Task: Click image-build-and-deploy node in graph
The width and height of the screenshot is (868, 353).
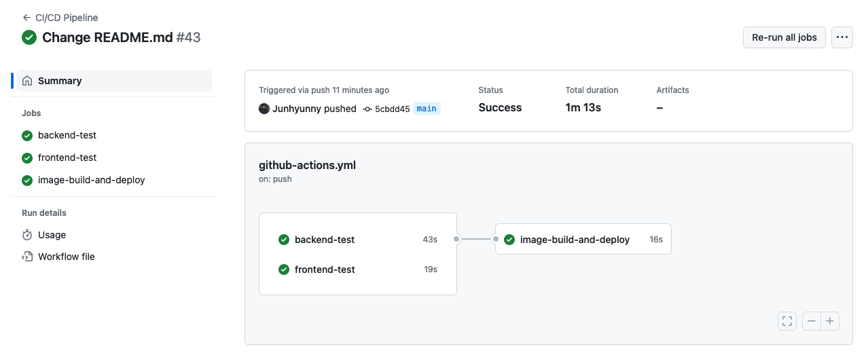Action: pyautogui.click(x=575, y=240)
